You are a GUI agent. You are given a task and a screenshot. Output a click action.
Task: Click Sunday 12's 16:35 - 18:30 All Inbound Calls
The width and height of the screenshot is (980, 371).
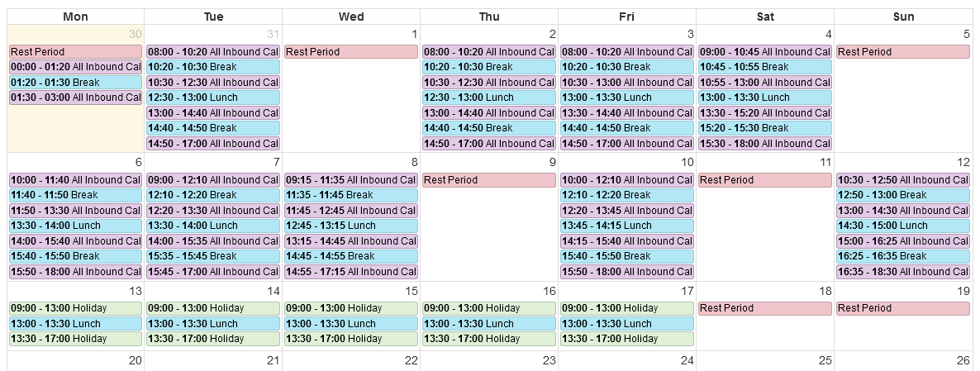[903, 272]
